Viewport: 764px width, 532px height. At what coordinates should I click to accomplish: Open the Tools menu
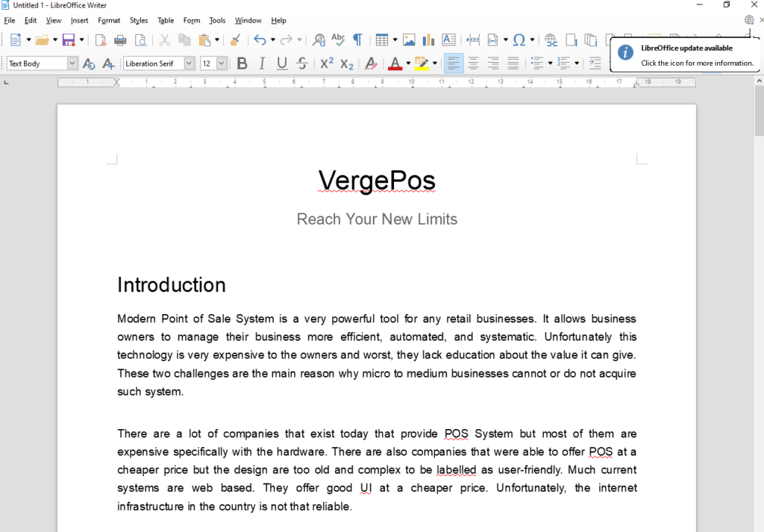pos(217,20)
